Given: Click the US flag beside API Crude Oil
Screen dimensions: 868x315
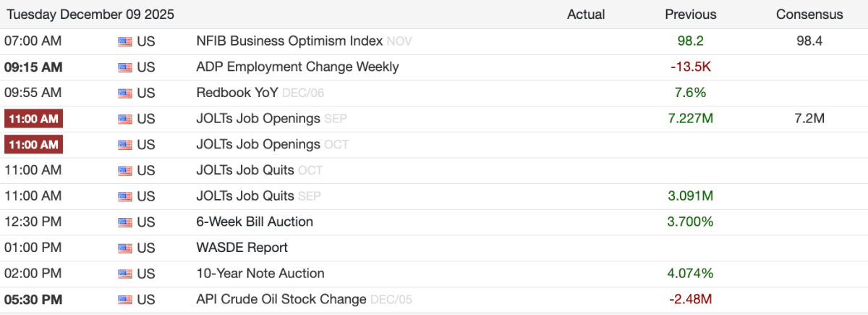Looking at the screenshot, I should pyautogui.click(x=124, y=299).
